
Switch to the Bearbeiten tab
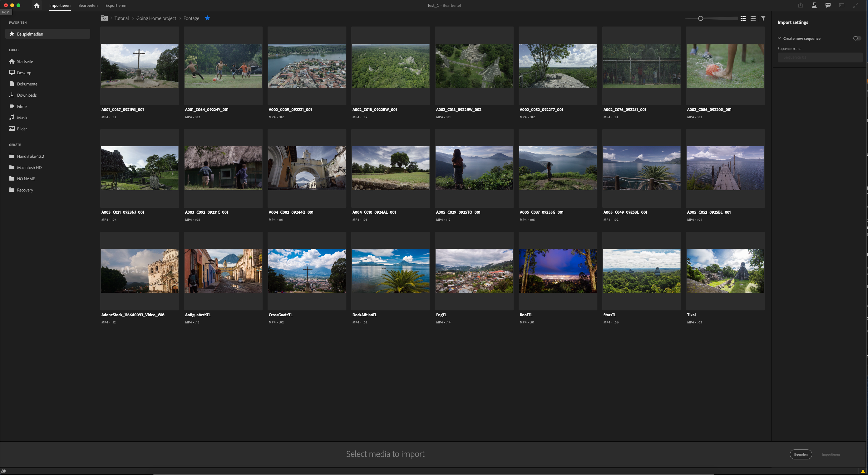point(88,5)
